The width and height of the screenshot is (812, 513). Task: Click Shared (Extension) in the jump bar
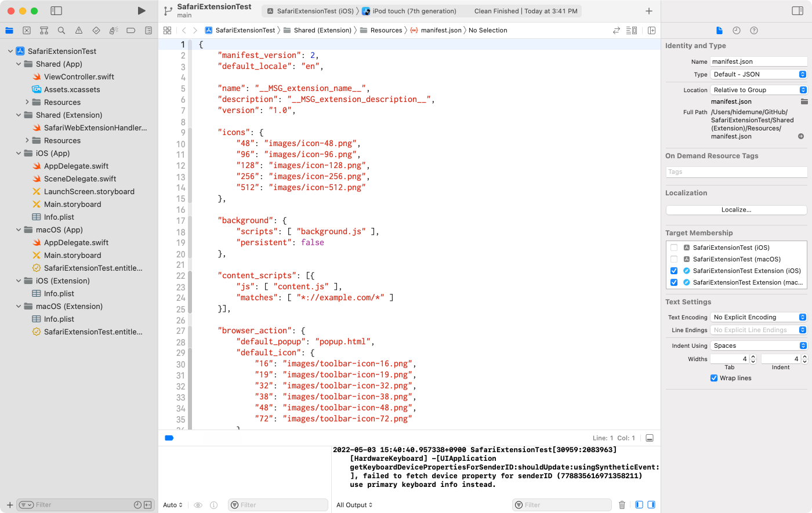tap(317, 31)
